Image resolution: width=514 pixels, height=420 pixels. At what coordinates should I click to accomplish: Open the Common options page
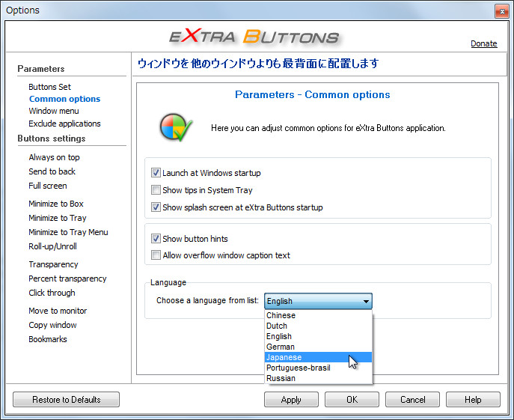(64, 99)
